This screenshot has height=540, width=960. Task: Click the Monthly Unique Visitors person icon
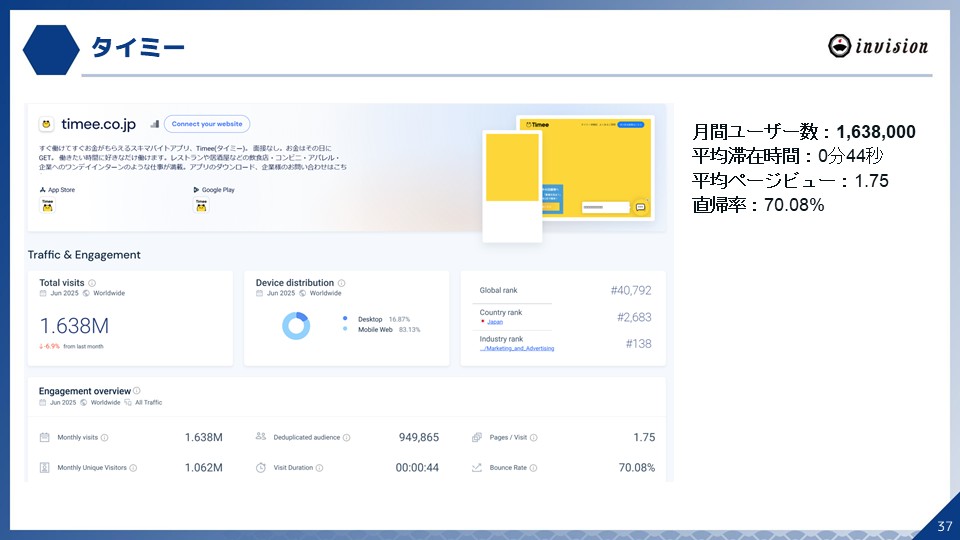coord(45,468)
